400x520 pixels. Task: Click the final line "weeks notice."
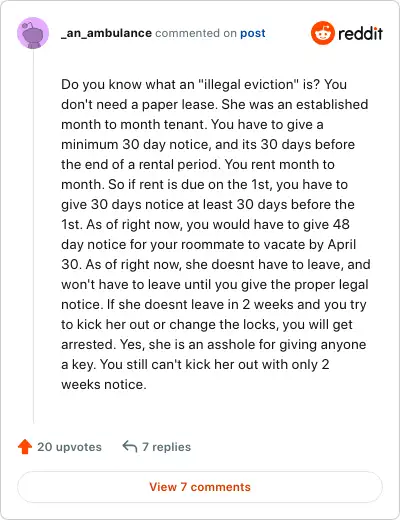click(104, 385)
